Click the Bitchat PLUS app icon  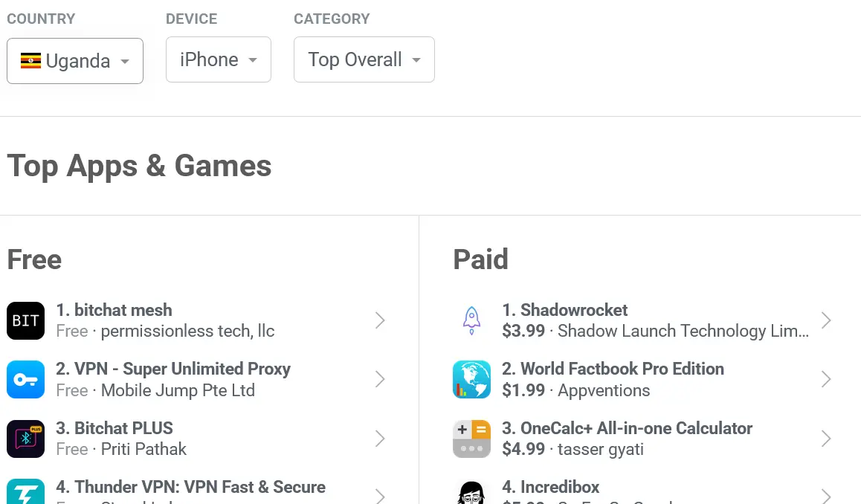(25, 439)
